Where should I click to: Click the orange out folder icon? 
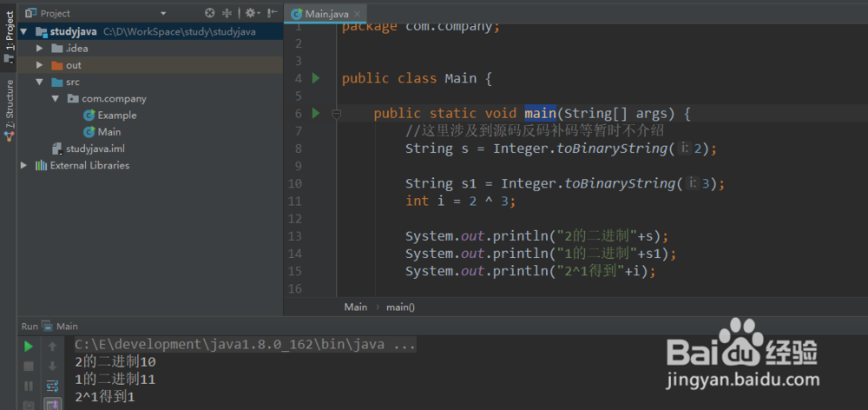[57, 65]
